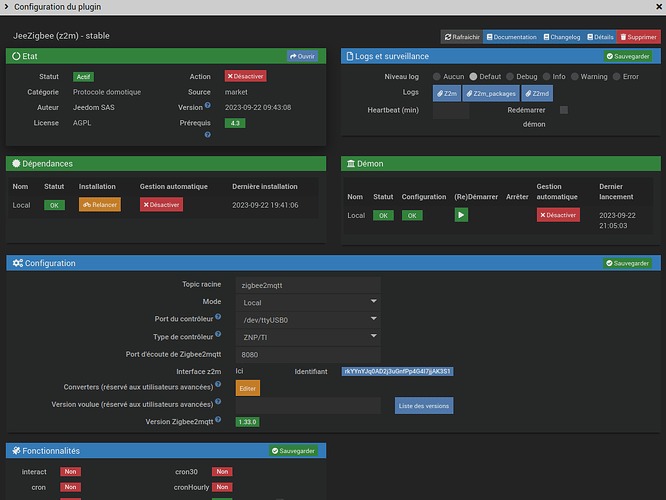Click Désactiver next to Action

246,76
